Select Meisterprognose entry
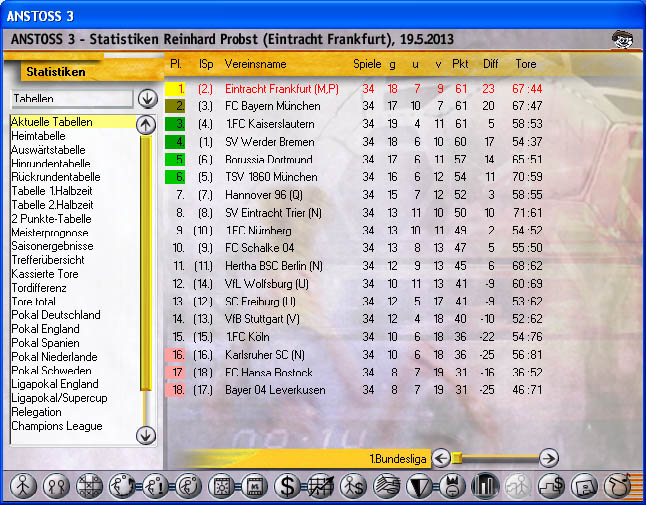This screenshot has width=646, height=505. click(50, 232)
